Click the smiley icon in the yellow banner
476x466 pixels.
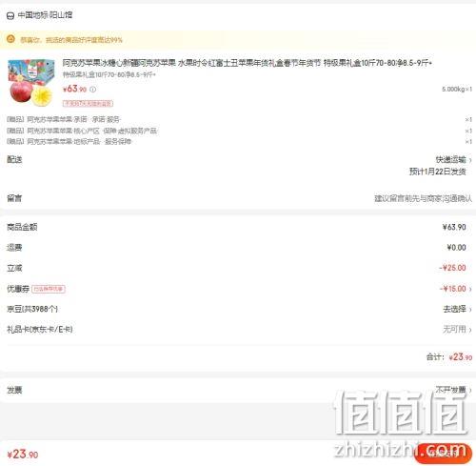(10, 39)
